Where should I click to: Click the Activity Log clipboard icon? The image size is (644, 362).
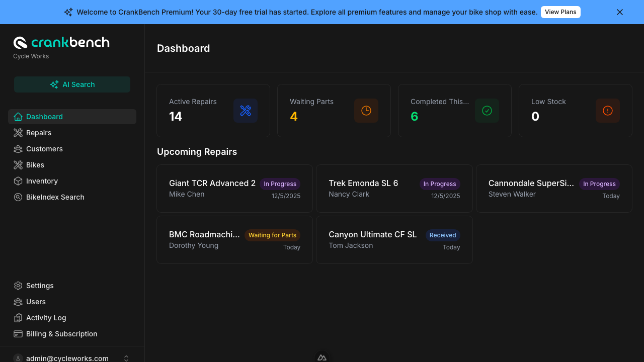pyautogui.click(x=18, y=318)
